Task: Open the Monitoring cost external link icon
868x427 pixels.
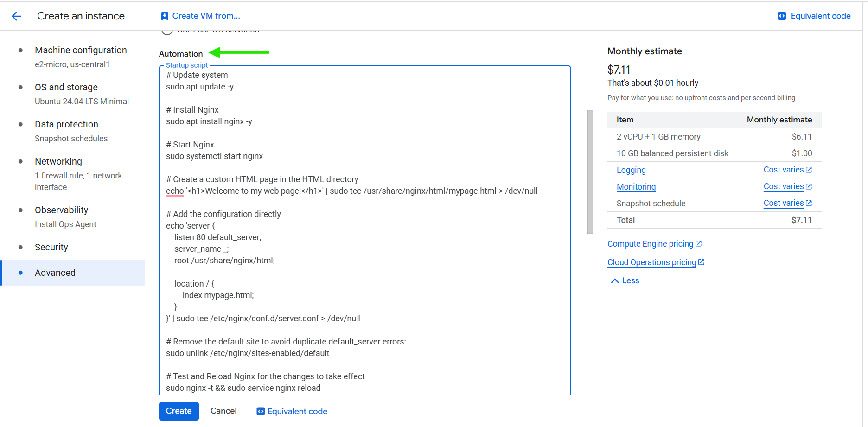Action: (x=809, y=186)
